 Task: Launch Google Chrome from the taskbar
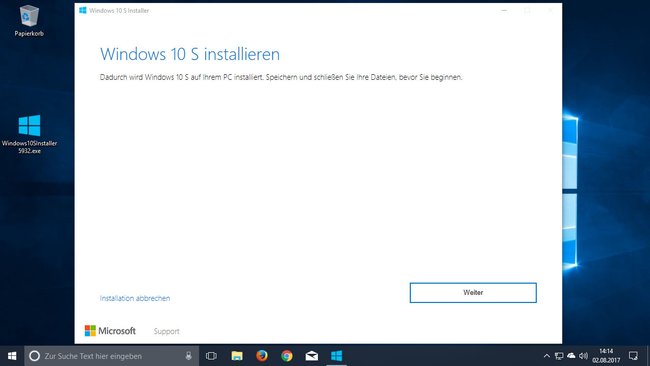(286, 356)
